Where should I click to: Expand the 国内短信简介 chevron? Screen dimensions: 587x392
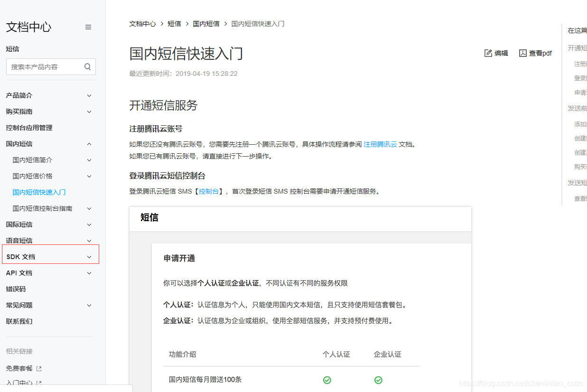click(89, 160)
